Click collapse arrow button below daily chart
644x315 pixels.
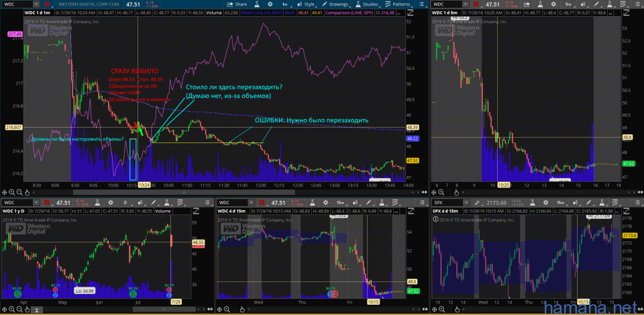(x=36, y=309)
